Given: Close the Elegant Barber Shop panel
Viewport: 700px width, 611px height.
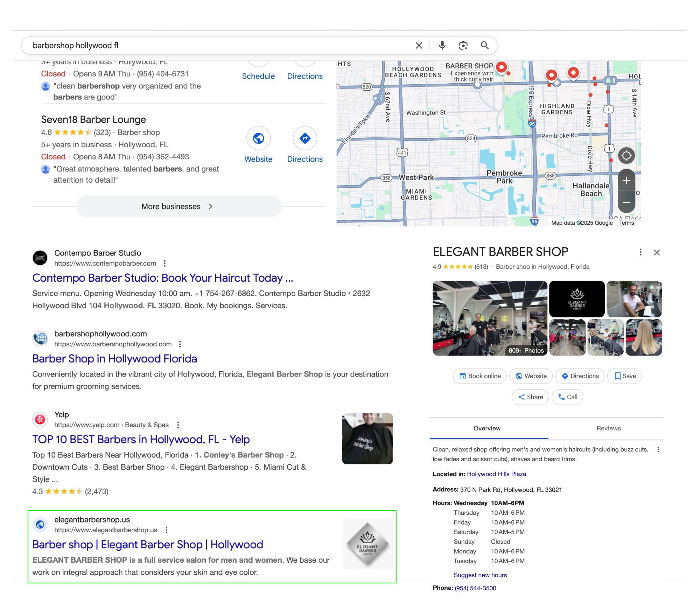Looking at the screenshot, I should 657,252.
